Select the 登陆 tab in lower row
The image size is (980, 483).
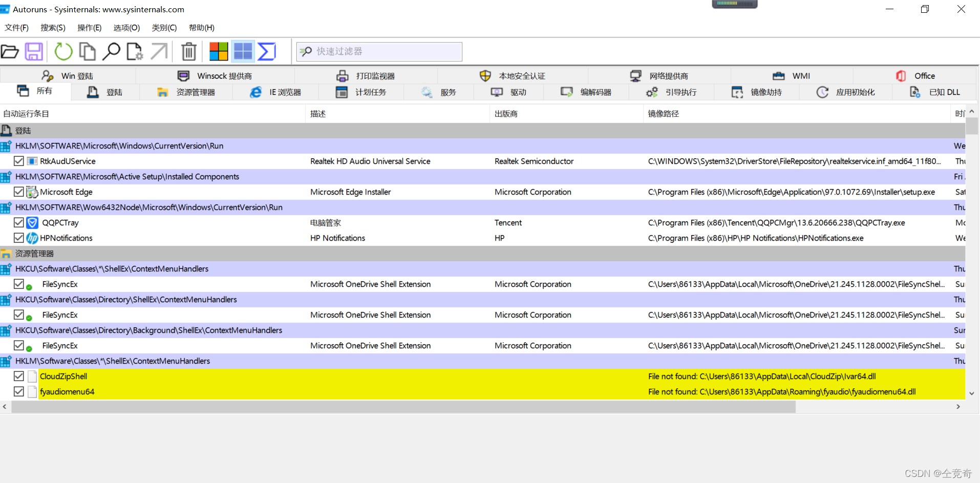pos(105,92)
